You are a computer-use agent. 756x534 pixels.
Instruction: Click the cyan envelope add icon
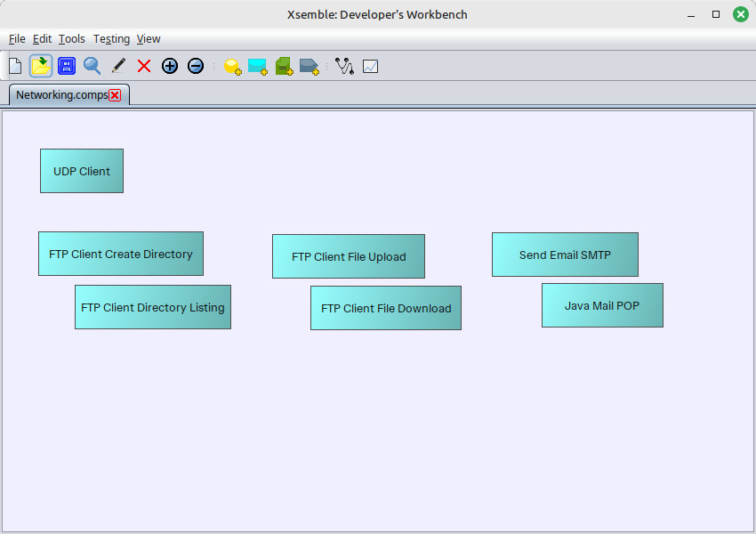click(258, 67)
